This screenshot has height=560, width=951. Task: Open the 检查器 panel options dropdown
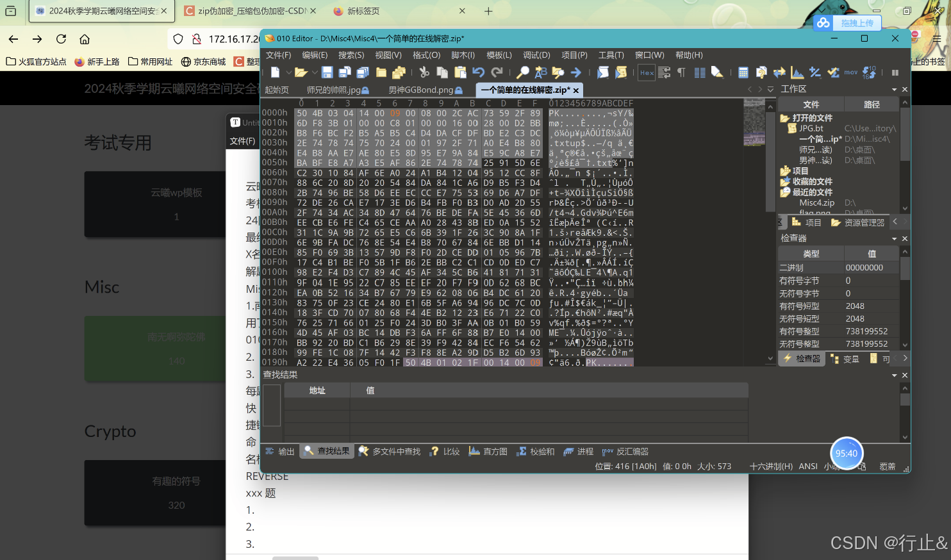click(895, 238)
